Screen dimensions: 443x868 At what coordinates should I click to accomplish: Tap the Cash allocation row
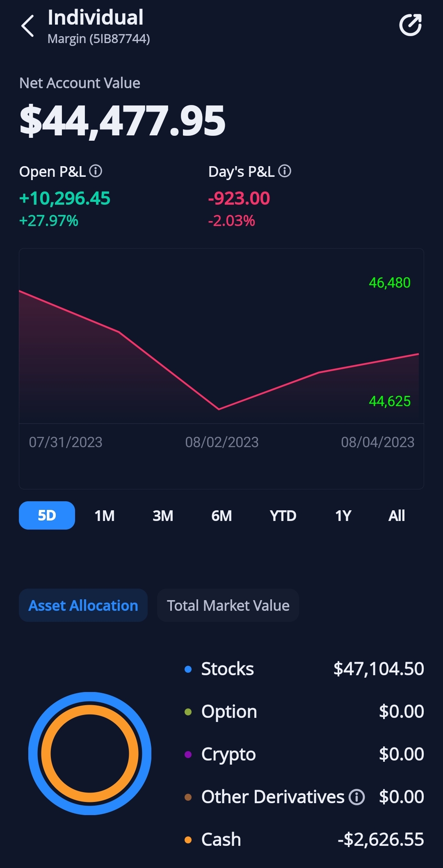[304, 840]
